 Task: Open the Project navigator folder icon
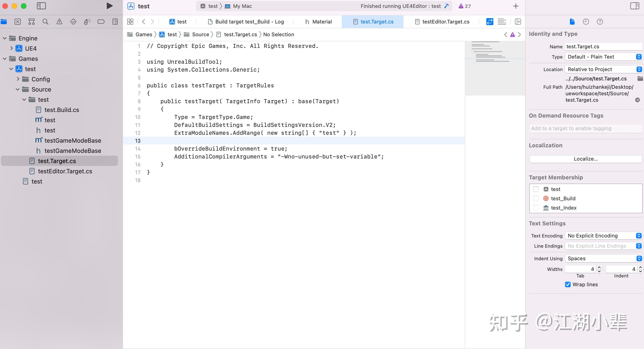(x=4, y=22)
